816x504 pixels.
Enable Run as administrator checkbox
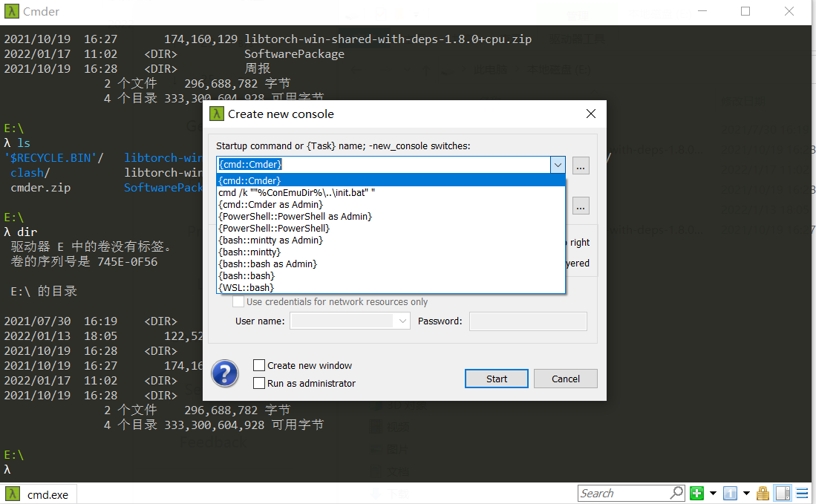tap(259, 383)
